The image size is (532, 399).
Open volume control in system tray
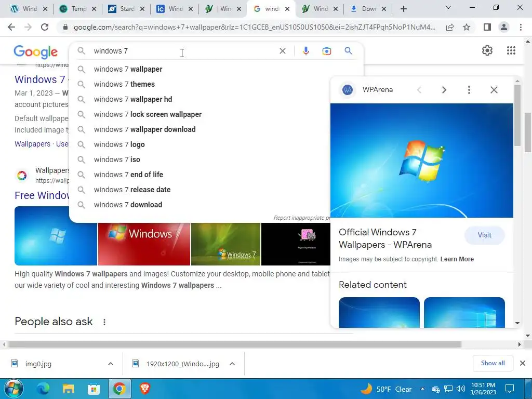point(460,389)
